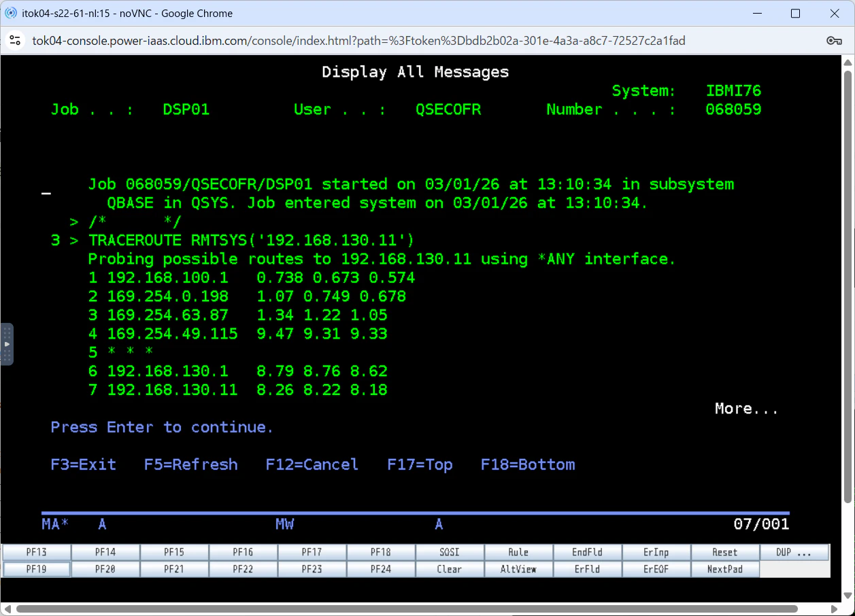Click the F17=Top function key text
Viewport: 855px width, 616px height.
click(420, 464)
